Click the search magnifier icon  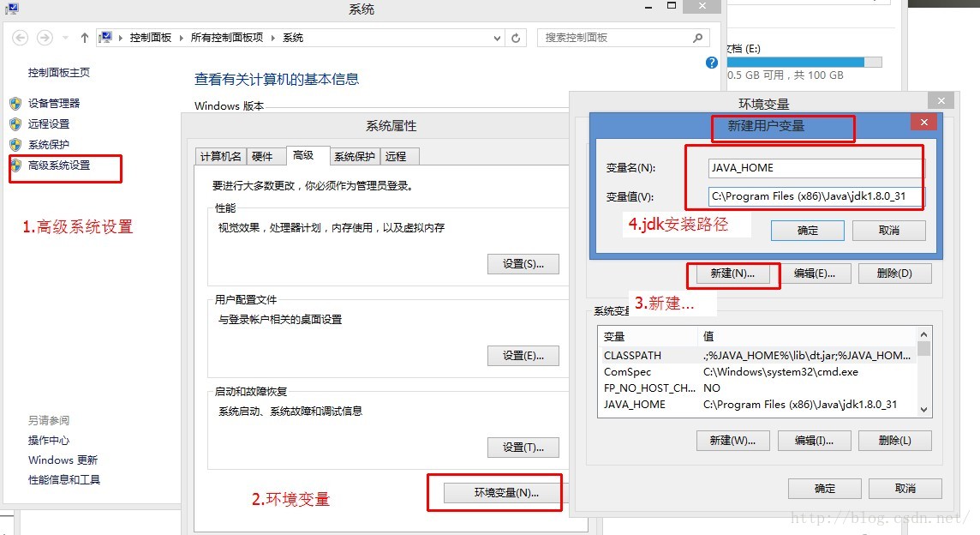click(x=697, y=39)
